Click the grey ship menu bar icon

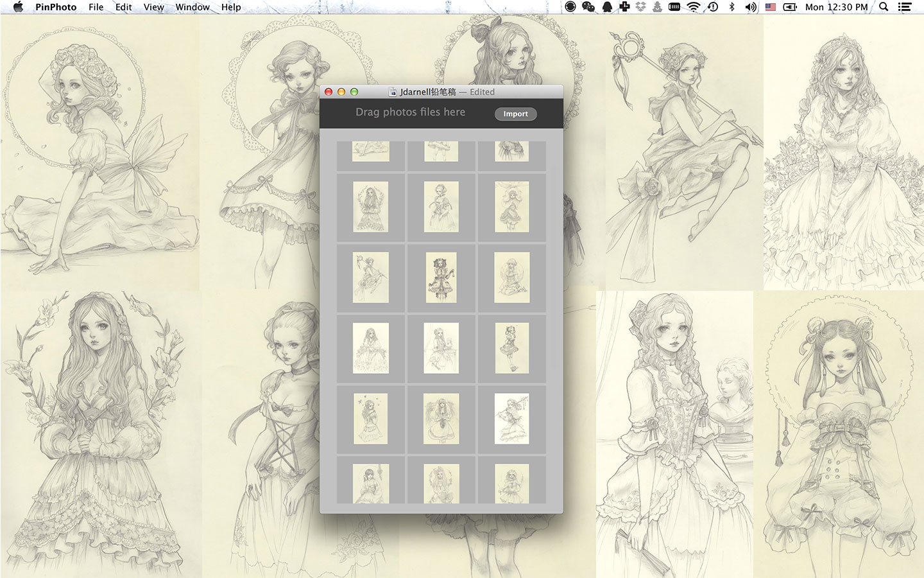point(657,7)
